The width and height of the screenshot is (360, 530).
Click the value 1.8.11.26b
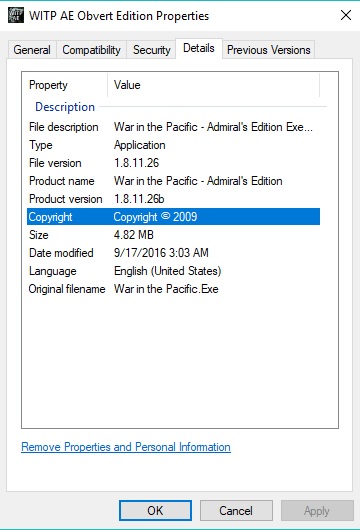(139, 199)
